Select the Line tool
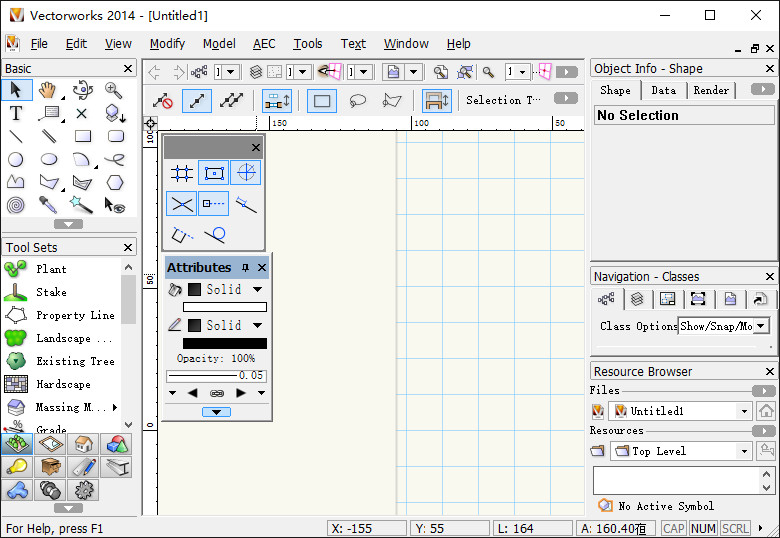 click(16, 136)
